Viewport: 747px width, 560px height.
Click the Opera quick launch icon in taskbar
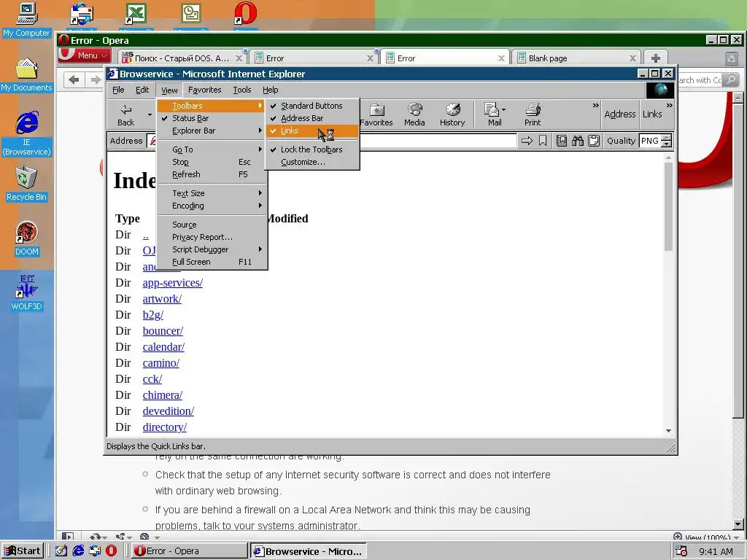pos(111,551)
